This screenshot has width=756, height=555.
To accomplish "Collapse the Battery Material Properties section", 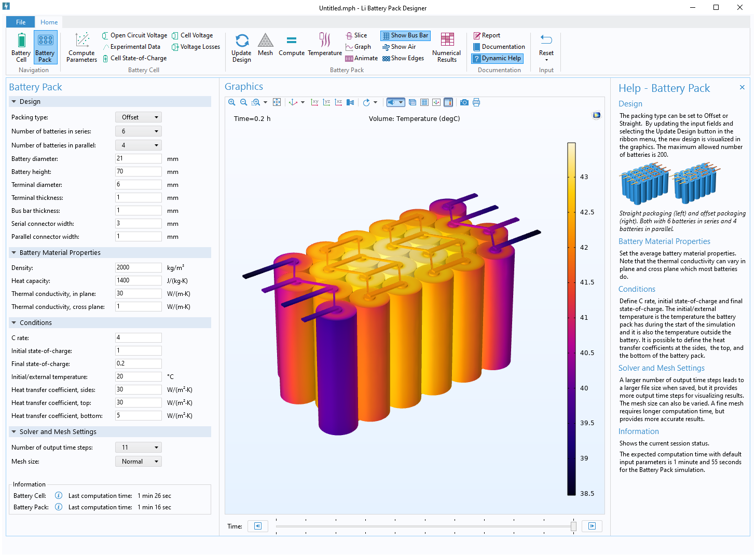I will (x=14, y=253).
